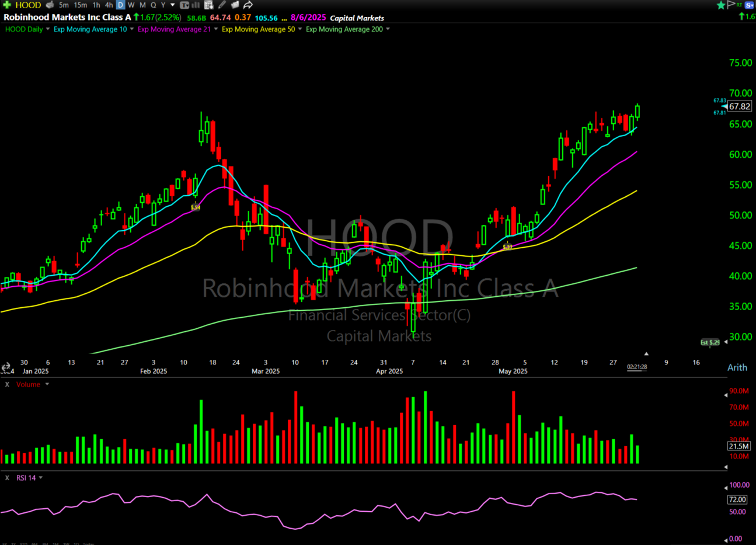Viewport: 756px width, 545px height.
Task: Click the layout folder icon in toolbar
Action: coord(235,5)
